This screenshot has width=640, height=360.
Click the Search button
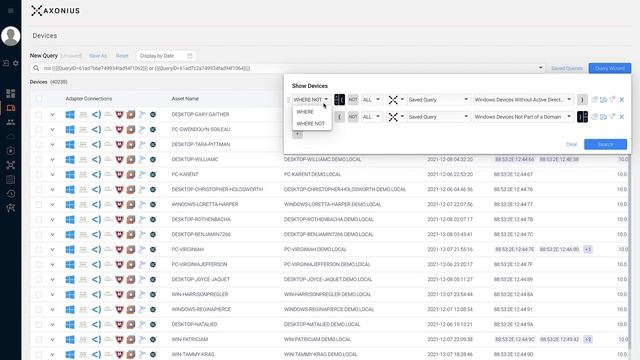tap(605, 144)
